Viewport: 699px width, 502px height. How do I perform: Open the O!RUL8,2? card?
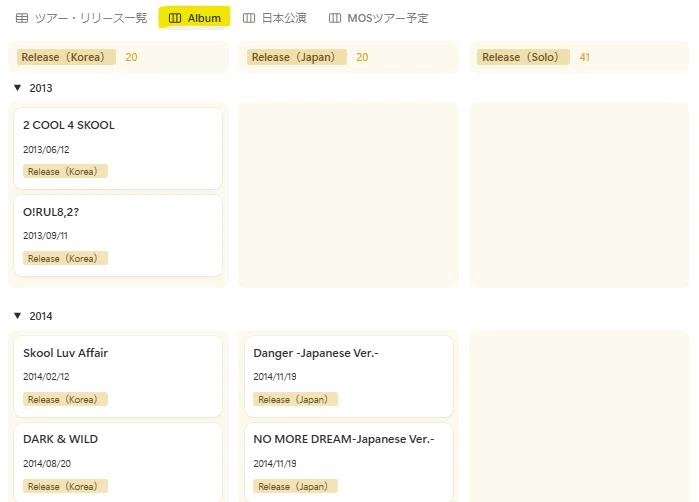118,235
